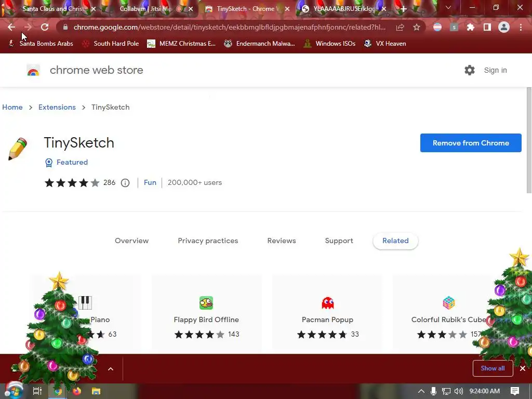Open the Santa Bombs Arabs bookmark
The width and height of the screenshot is (532, 399).
tap(41, 44)
